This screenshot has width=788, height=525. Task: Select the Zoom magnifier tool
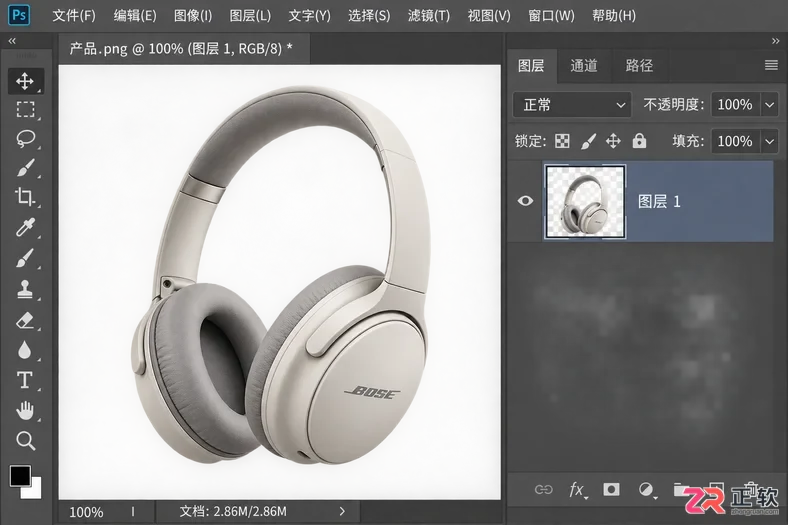point(25,441)
